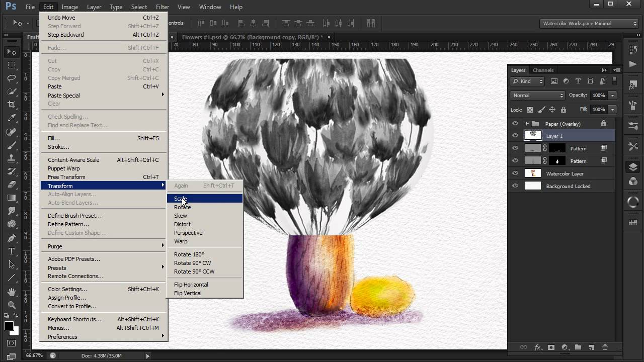Viewport: 644px width, 362px height.
Task: Choose the Eyedropper tool
Action: pos(12,118)
